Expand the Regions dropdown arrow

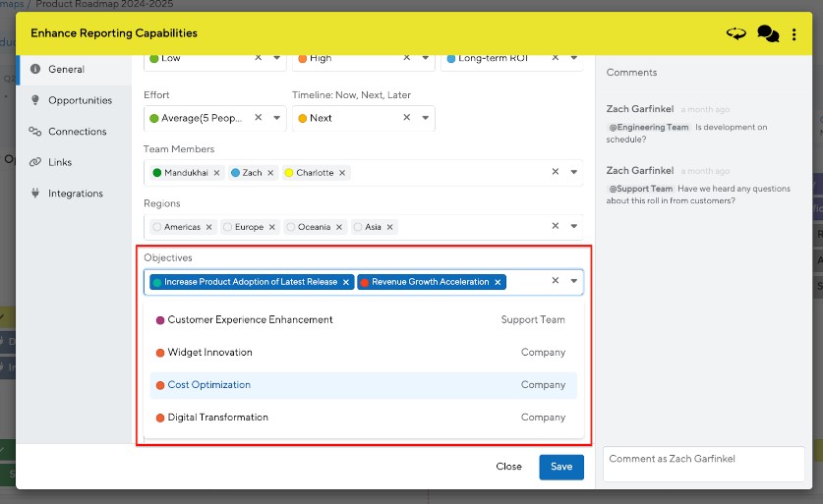(x=574, y=226)
